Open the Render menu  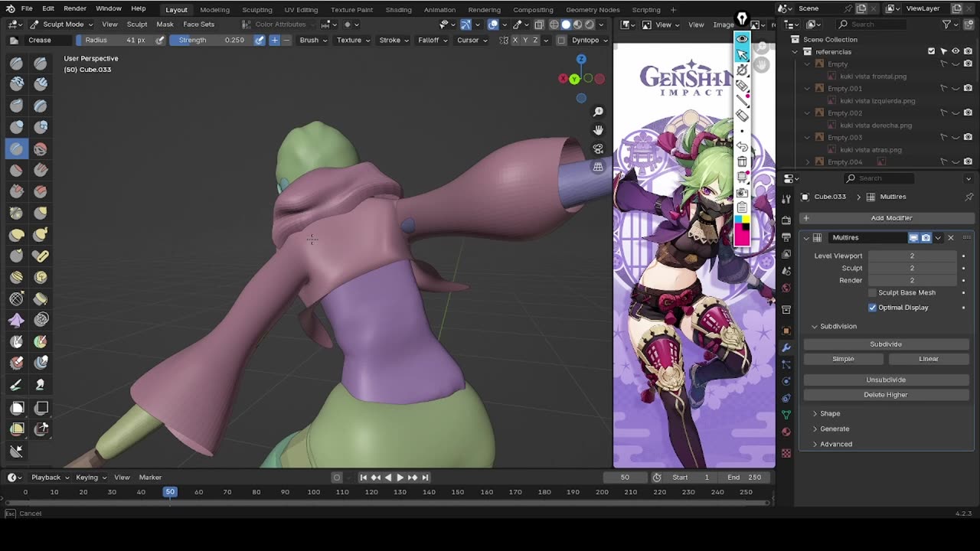pyautogui.click(x=75, y=8)
